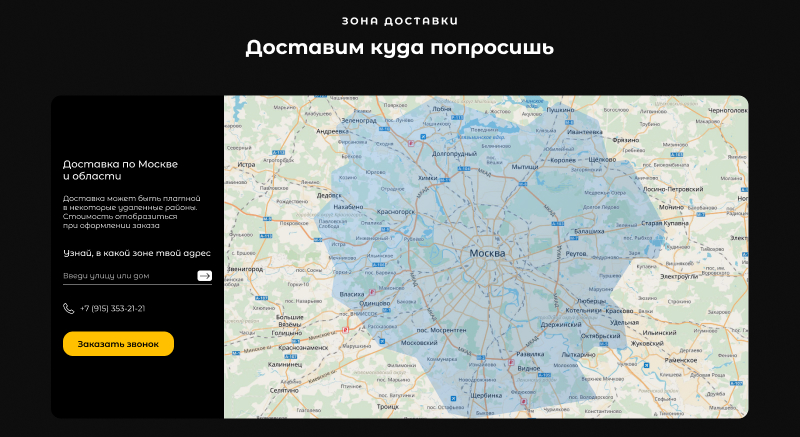The image size is (800, 437).
Task: Click 'Удельная' label on the map
Action: point(624,323)
